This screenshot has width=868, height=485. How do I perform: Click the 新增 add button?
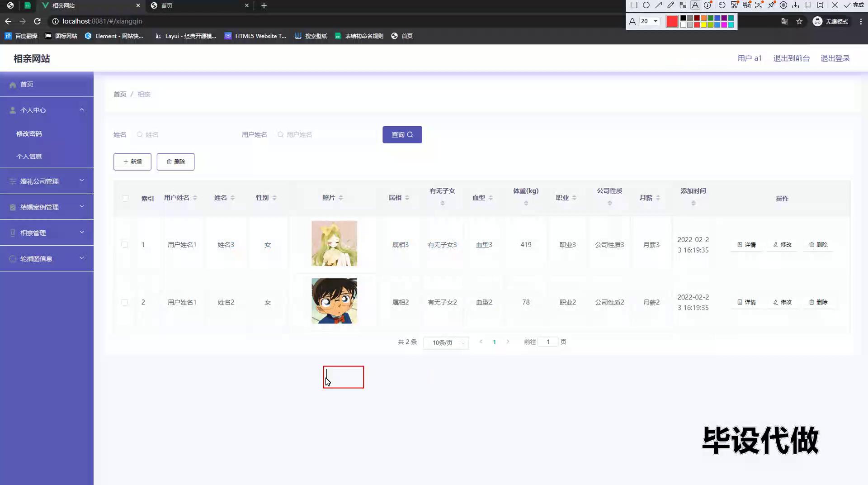pyautogui.click(x=132, y=162)
